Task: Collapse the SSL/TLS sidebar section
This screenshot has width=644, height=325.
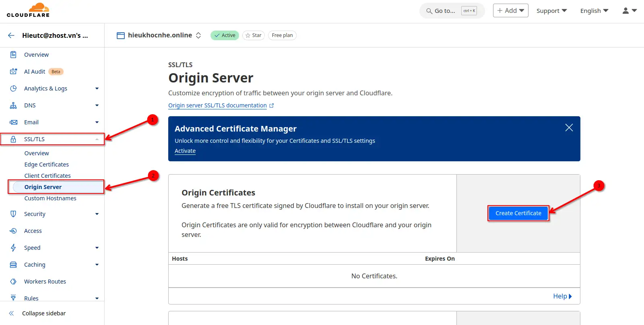Action: (97, 139)
